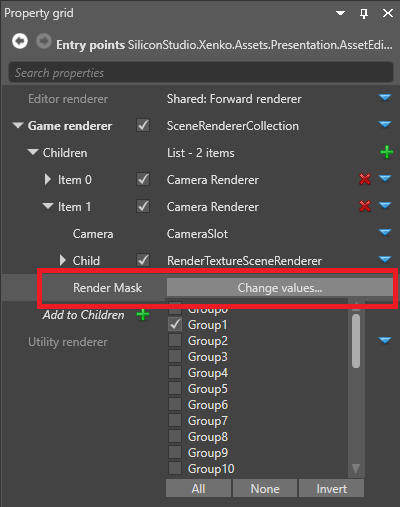Check the Group8 checkbox
Viewport: 400px width, 507px height.
click(175, 436)
